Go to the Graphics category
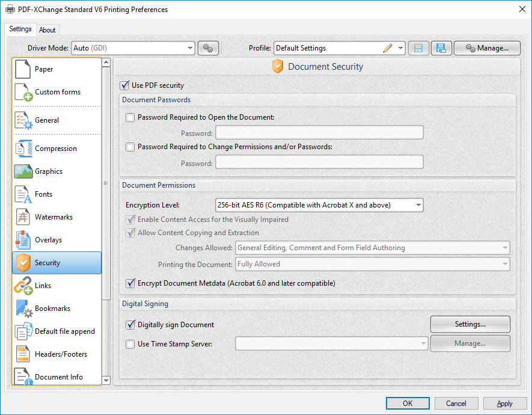 [x=57, y=171]
